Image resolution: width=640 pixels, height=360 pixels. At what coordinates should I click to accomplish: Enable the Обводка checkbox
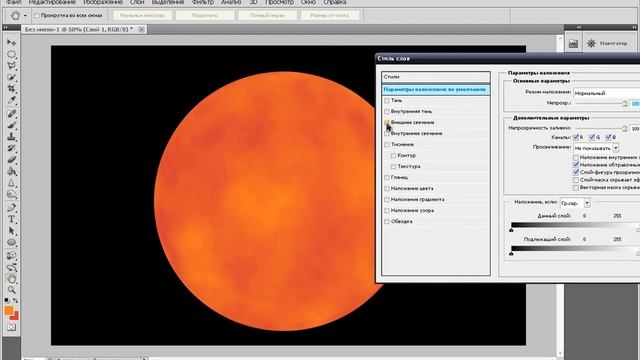click(x=387, y=222)
